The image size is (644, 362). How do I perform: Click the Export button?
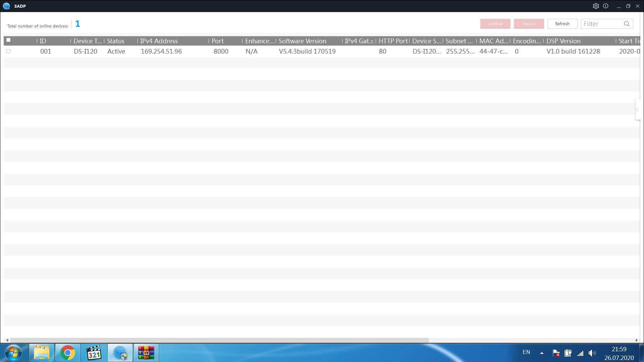point(529,24)
